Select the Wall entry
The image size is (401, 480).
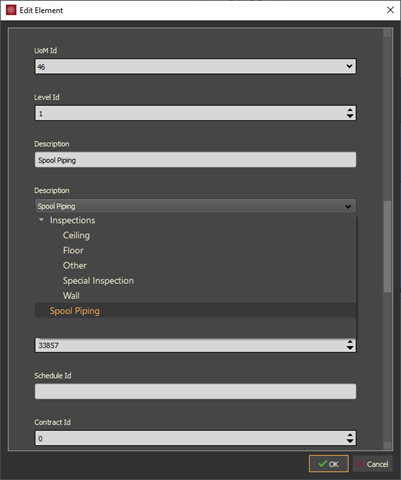point(71,296)
